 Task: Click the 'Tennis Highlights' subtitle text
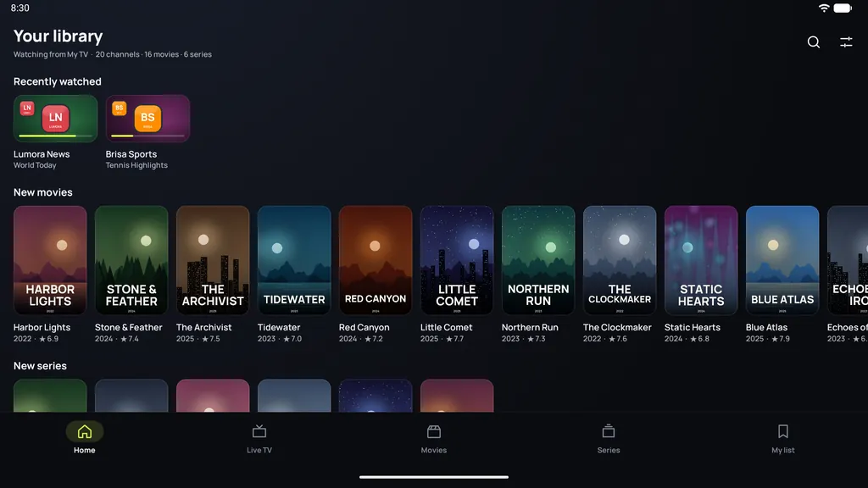click(x=136, y=165)
